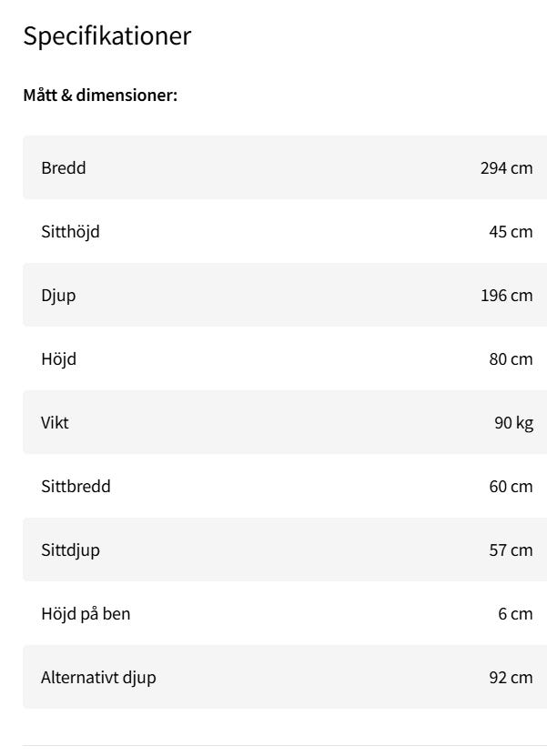This screenshot has height=756, width=547.
Task: Select the Höjd på ben label
Action: 86,613
